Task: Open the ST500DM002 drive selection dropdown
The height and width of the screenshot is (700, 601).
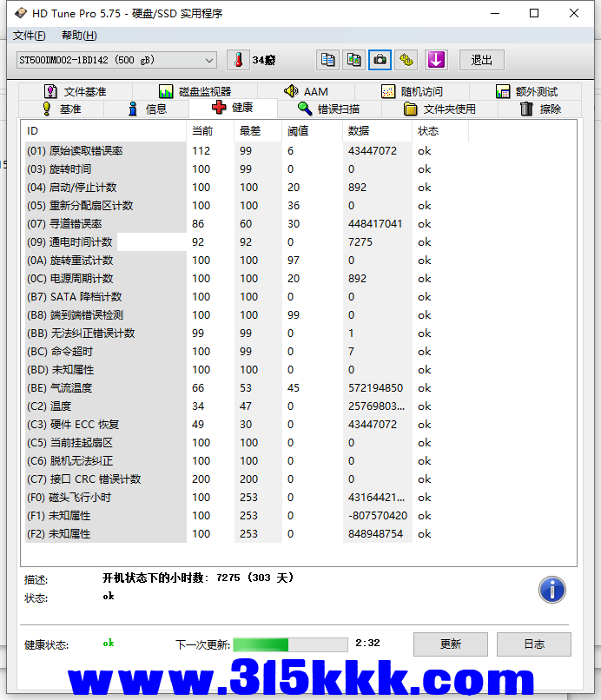Action: coord(116,60)
